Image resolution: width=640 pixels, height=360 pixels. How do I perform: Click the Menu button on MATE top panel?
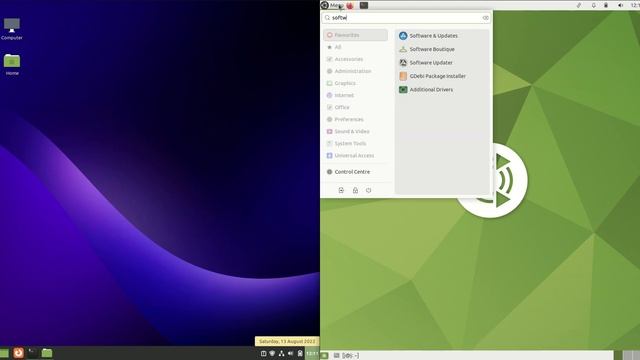coord(332,5)
